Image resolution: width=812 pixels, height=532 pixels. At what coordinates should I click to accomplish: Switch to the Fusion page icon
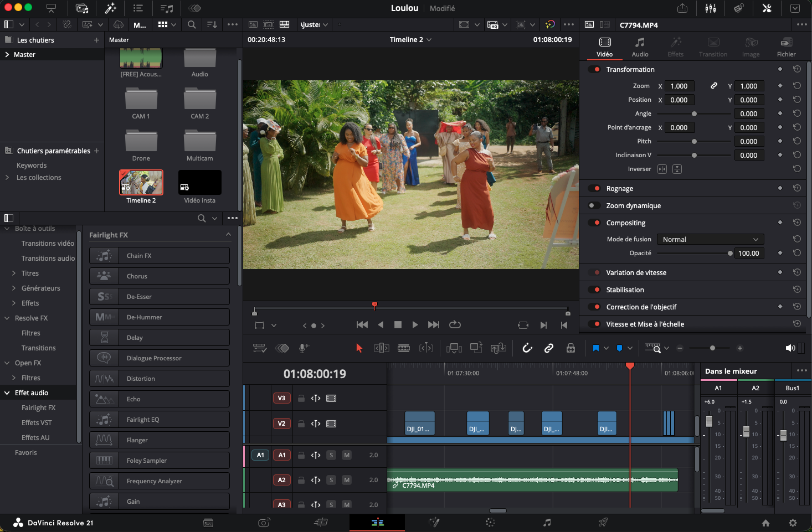pyautogui.click(x=434, y=522)
